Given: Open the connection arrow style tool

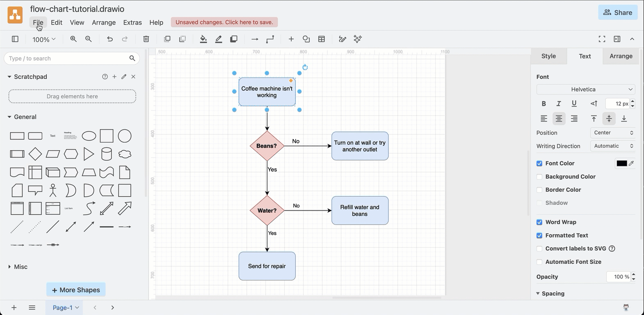Looking at the screenshot, I should coord(255,39).
